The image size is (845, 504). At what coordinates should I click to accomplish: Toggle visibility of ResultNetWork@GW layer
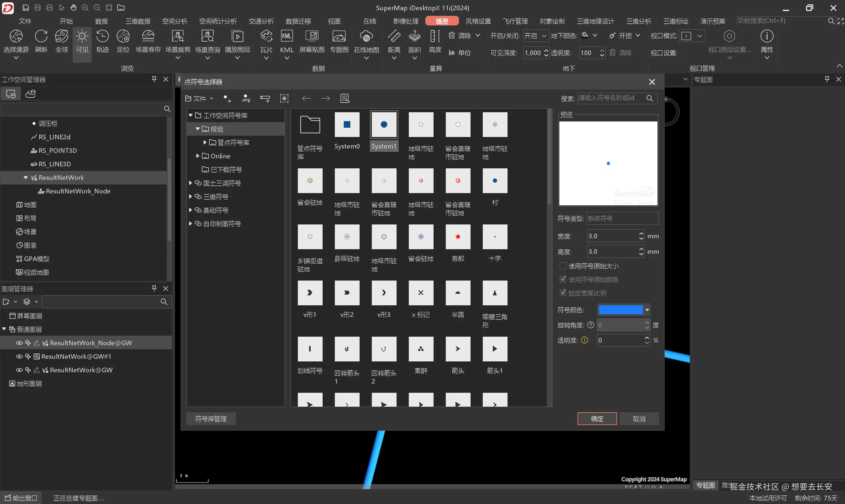point(19,370)
